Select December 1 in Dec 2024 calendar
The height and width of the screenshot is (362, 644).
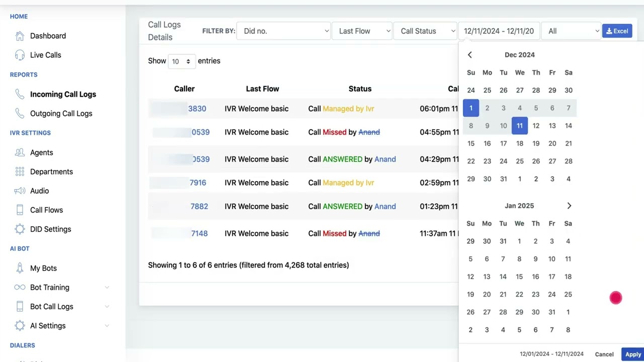pos(471,108)
